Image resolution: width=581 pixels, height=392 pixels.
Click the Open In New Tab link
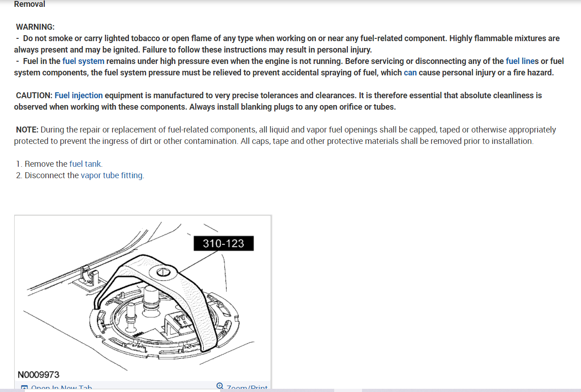coord(61,388)
